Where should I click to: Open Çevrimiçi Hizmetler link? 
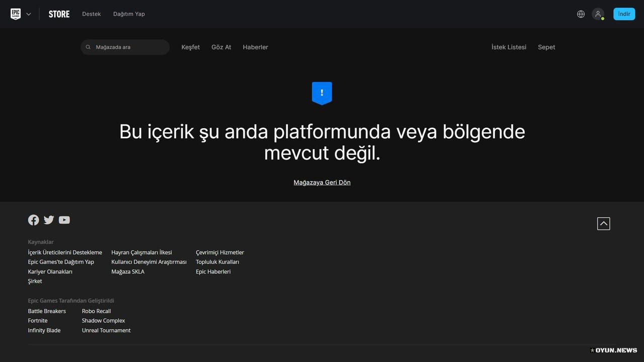click(x=220, y=252)
